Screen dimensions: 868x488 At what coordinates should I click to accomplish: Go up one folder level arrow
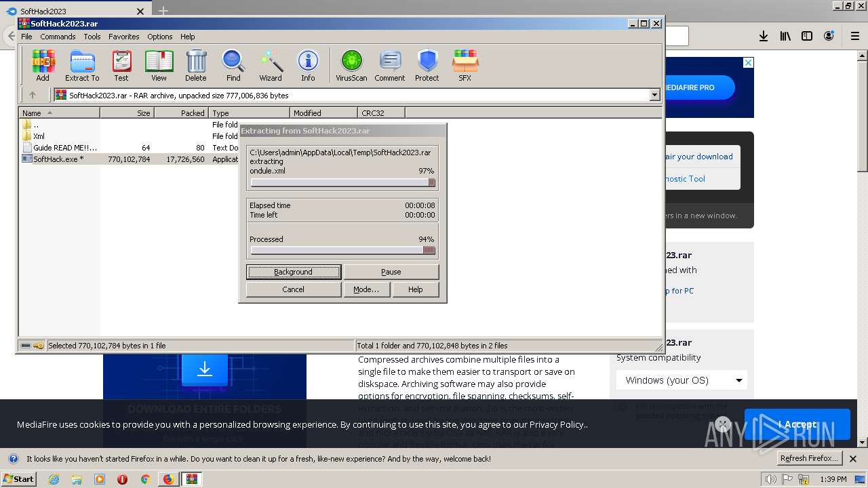pos(32,96)
